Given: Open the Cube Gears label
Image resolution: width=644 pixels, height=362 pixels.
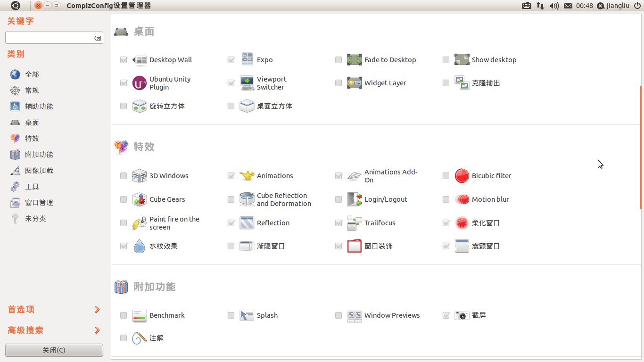Looking at the screenshot, I should pyautogui.click(x=167, y=199).
